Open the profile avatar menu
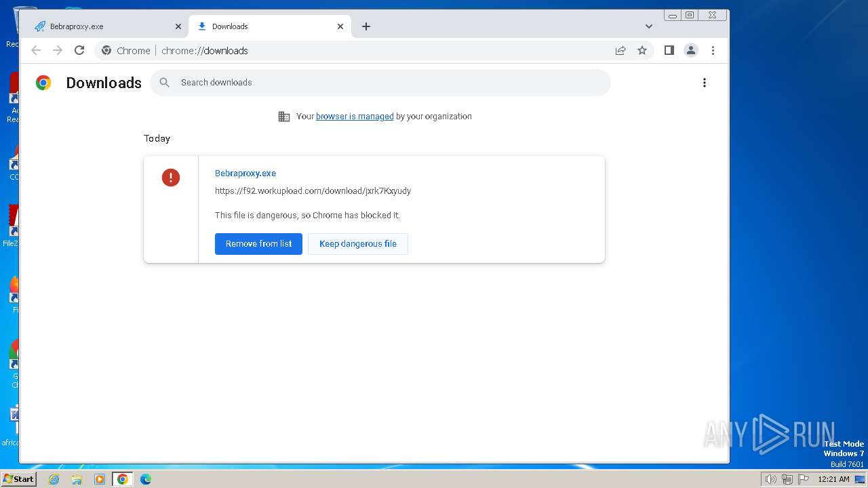Image resolution: width=868 pixels, height=488 pixels. point(691,50)
